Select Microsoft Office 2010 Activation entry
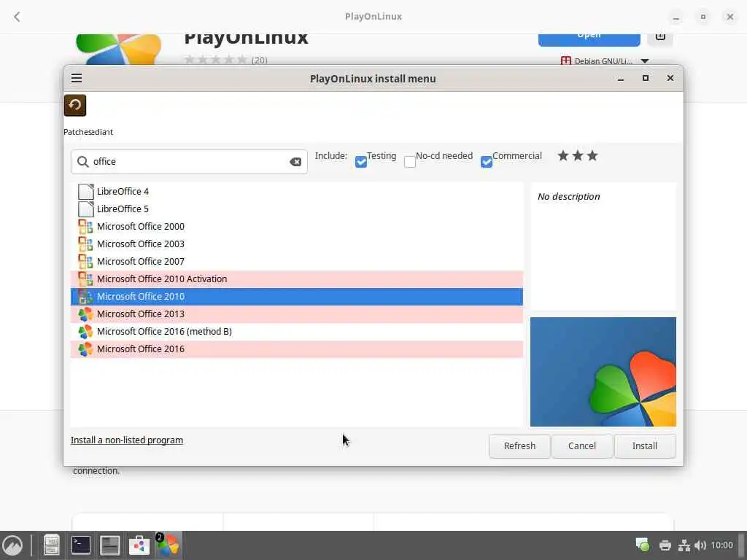This screenshot has width=747, height=560. [x=297, y=279]
